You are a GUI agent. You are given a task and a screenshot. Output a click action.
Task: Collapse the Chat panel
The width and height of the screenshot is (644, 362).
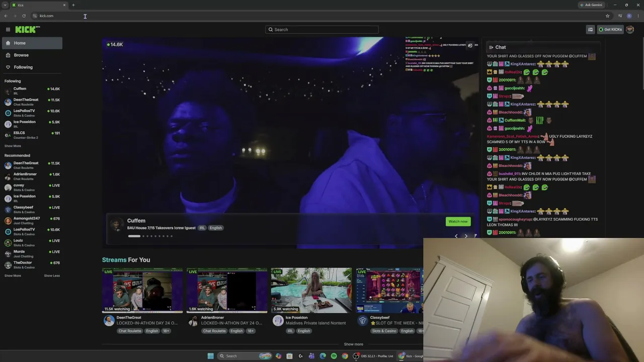click(x=491, y=48)
